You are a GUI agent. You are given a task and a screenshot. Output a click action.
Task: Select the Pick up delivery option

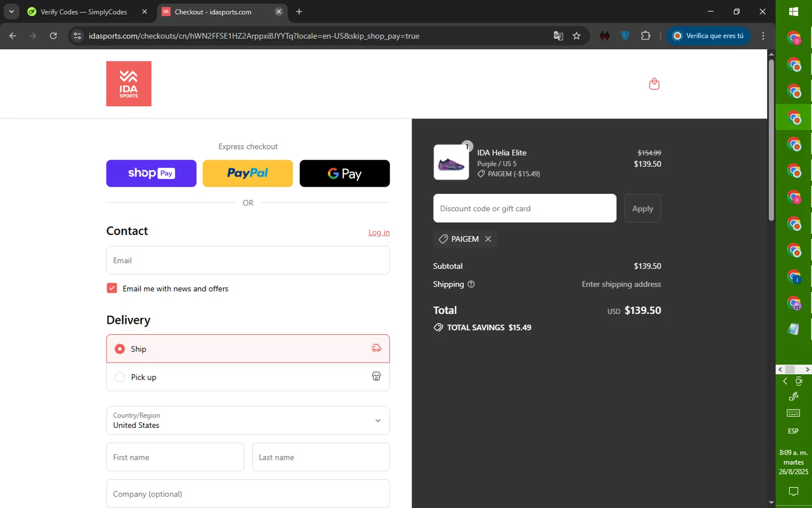248,377
